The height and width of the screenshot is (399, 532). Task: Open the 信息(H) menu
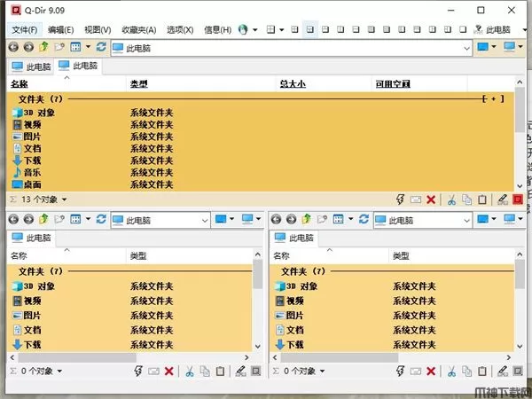click(217, 30)
